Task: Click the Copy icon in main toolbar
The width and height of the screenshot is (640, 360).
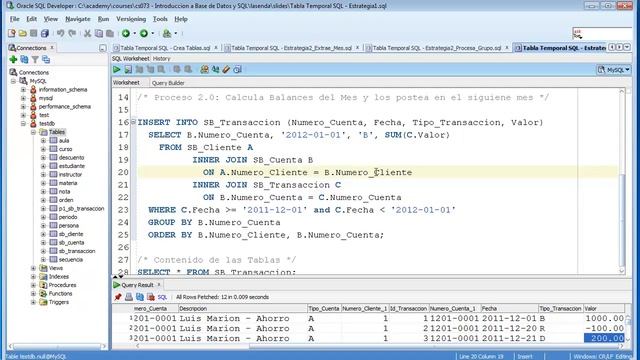Action: [x=99, y=33]
